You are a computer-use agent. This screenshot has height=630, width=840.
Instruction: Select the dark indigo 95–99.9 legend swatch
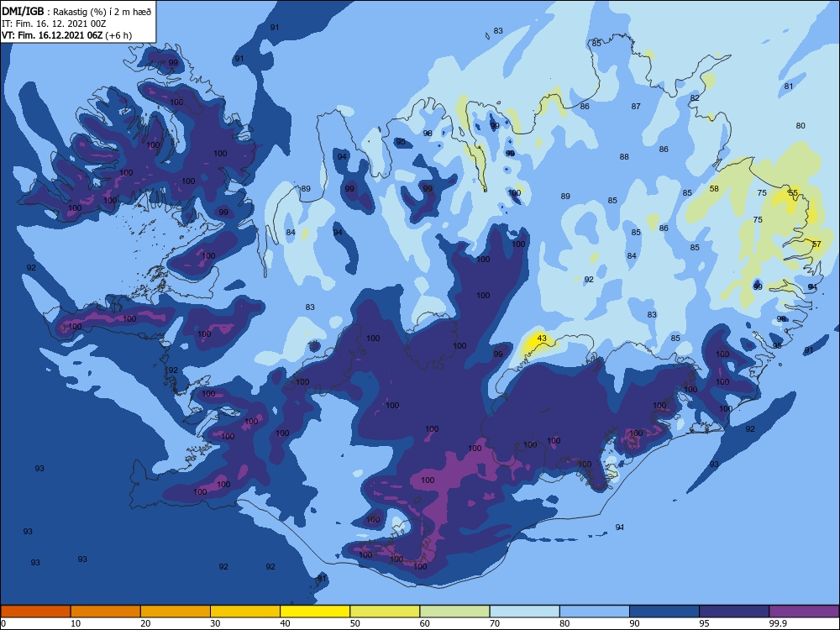click(734, 612)
